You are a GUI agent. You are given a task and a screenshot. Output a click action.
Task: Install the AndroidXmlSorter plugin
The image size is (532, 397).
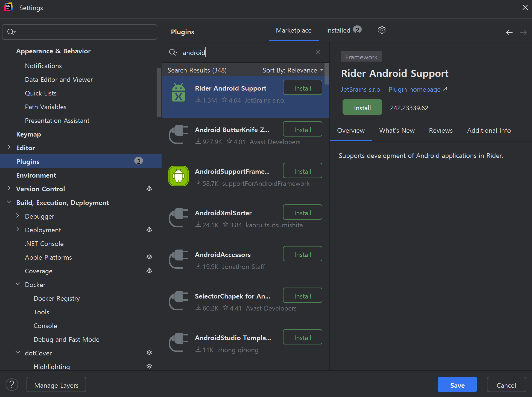tap(302, 212)
